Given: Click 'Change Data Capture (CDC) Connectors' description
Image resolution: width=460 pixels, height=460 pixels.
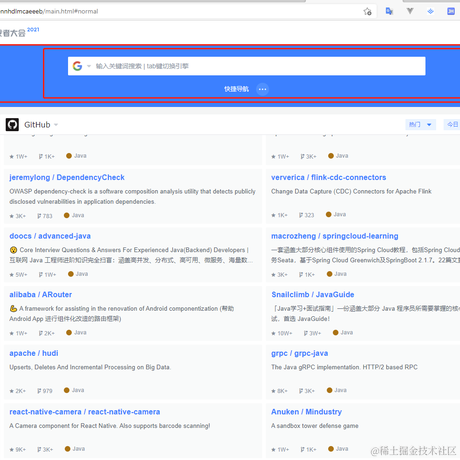Looking at the screenshot, I should [x=351, y=191].
